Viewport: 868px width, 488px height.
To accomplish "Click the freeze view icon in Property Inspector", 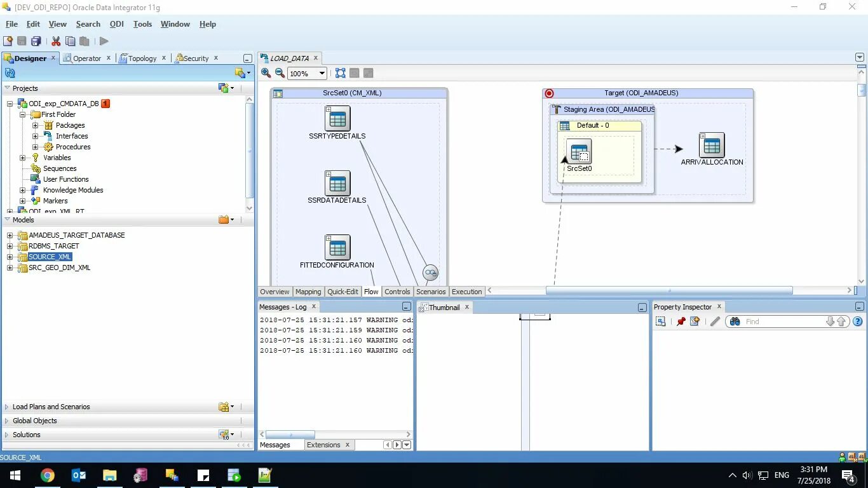I will tap(661, 322).
